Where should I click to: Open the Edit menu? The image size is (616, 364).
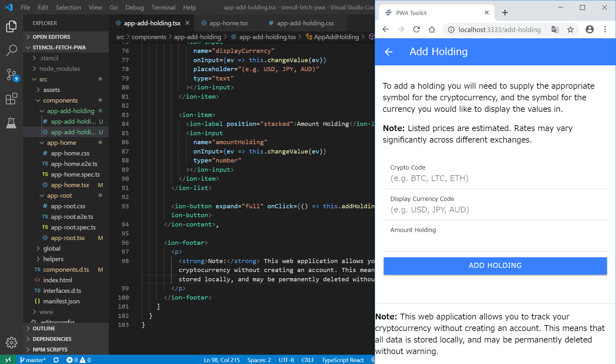click(43, 7)
